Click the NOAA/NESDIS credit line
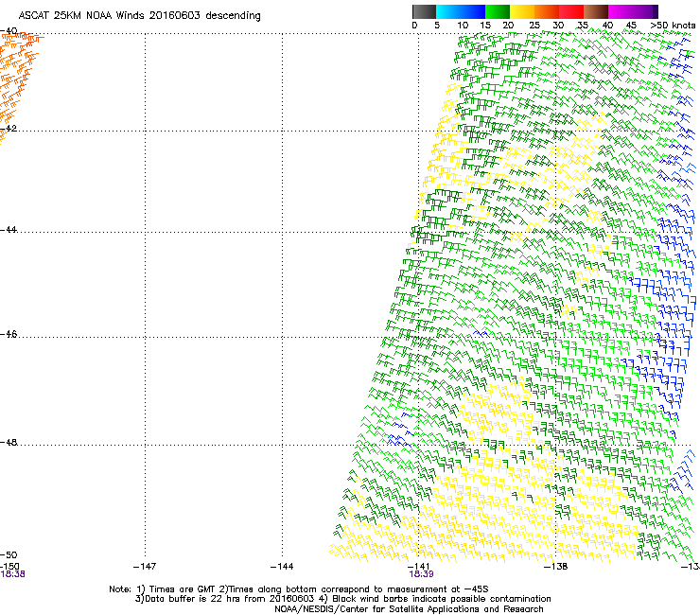700x615 pixels. pyautogui.click(x=409, y=609)
